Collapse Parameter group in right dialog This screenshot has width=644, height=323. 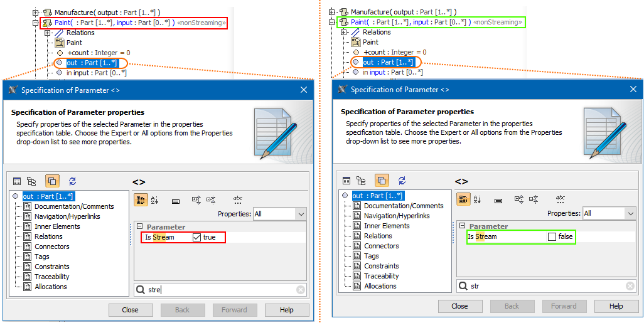pos(463,226)
